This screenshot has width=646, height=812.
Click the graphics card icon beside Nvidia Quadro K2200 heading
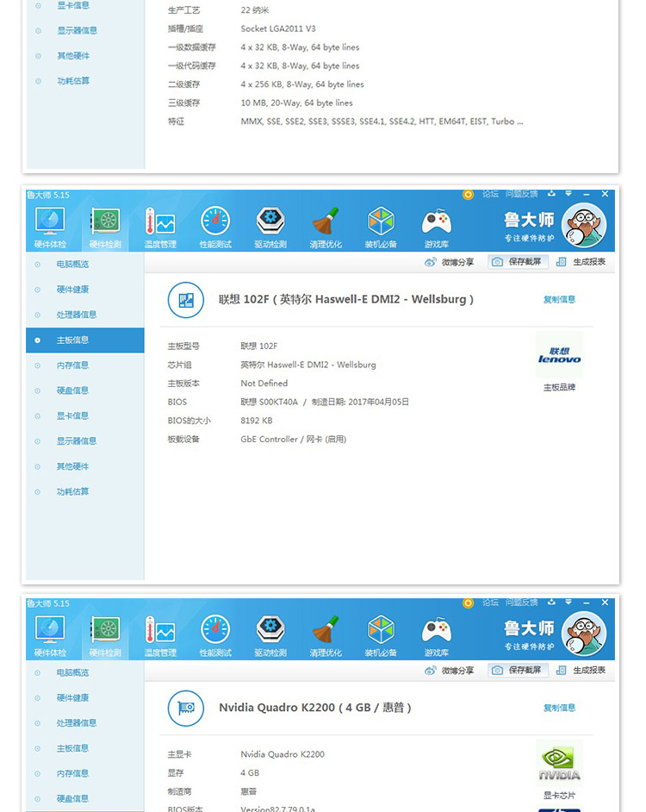(x=186, y=709)
